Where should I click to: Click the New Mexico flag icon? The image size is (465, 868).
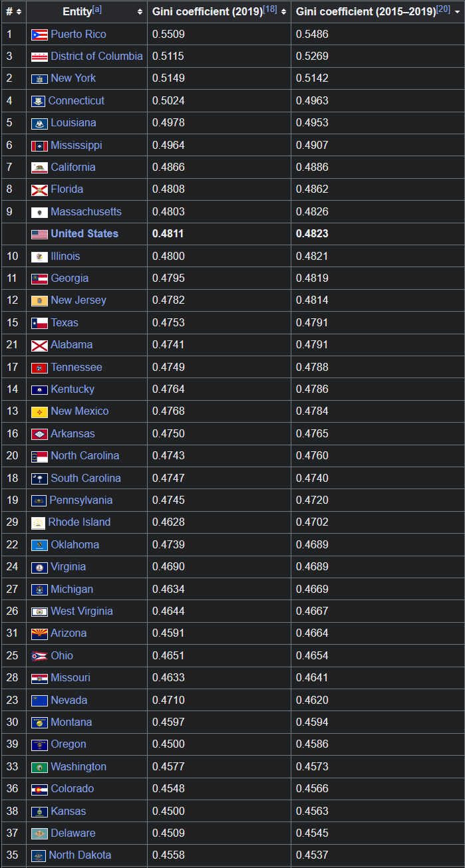[39, 411]
